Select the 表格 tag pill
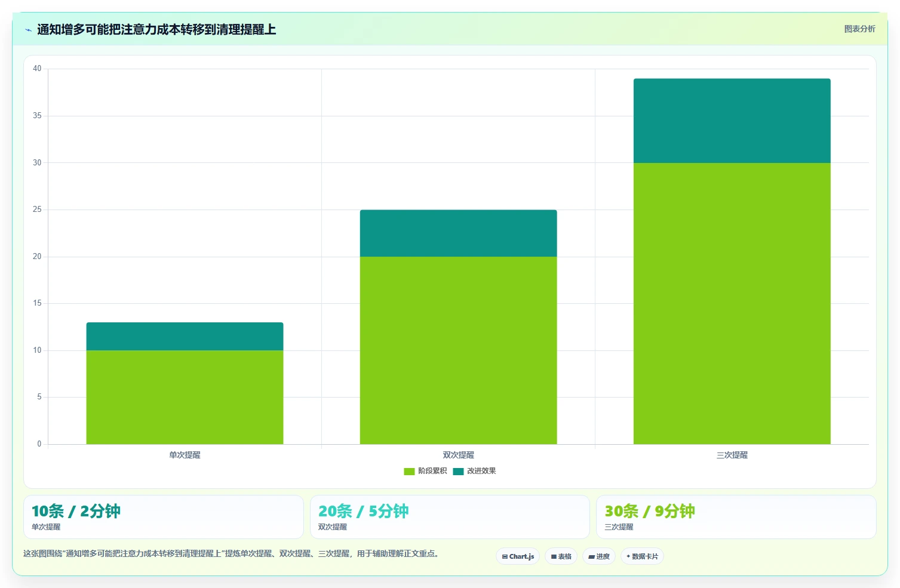 coord(561,556)
